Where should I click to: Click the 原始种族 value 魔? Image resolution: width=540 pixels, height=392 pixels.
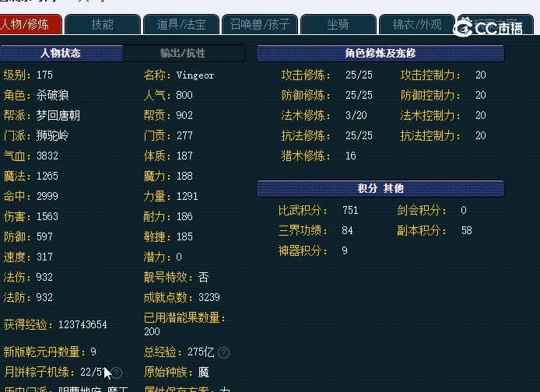204,373
